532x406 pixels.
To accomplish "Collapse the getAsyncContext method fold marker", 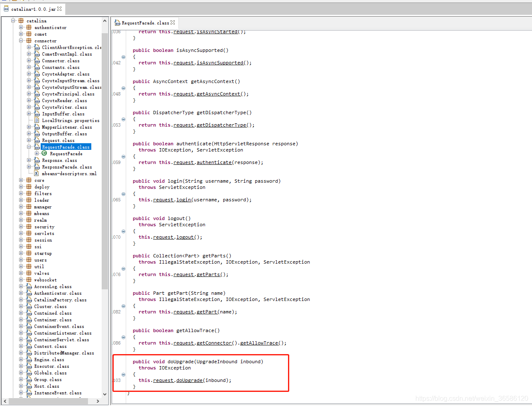I will coord(123,88).
